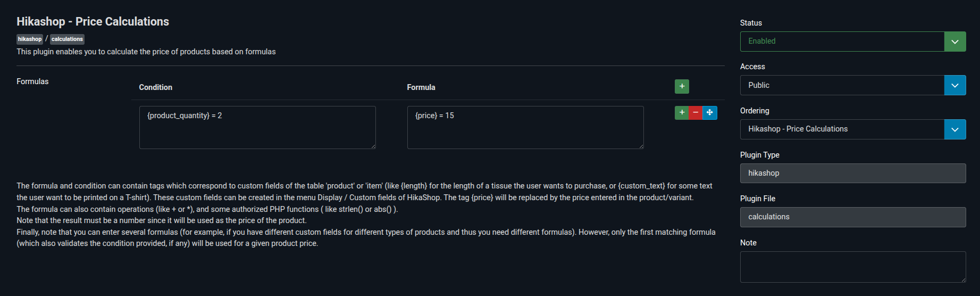Screen dimensions: 980x296
Task: Add a new formula row using header plus button
Action: tap(682, 86)
